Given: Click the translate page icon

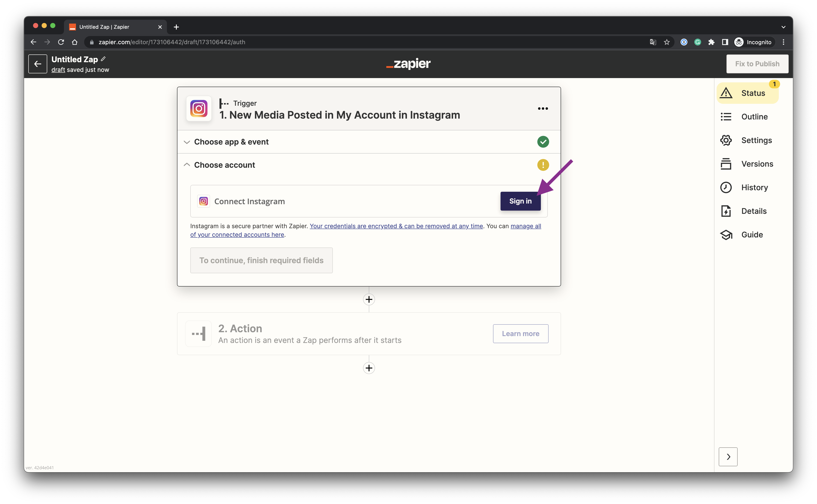Looking at the screenshot, I should coord(653,42).
